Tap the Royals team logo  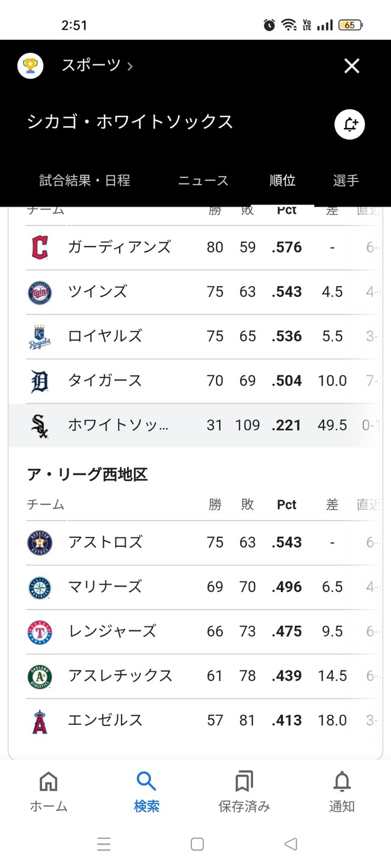40,337
